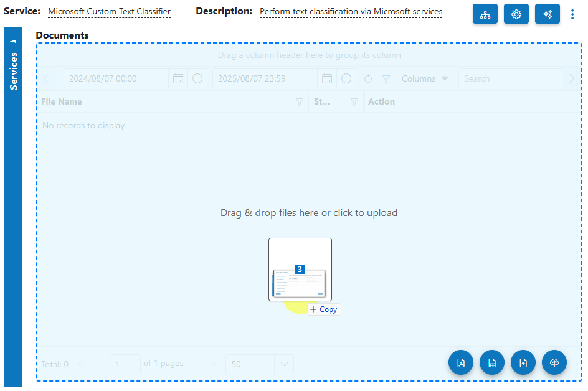Toggle the Status column filter
The image size is (588, 391).
coord(354,101)
